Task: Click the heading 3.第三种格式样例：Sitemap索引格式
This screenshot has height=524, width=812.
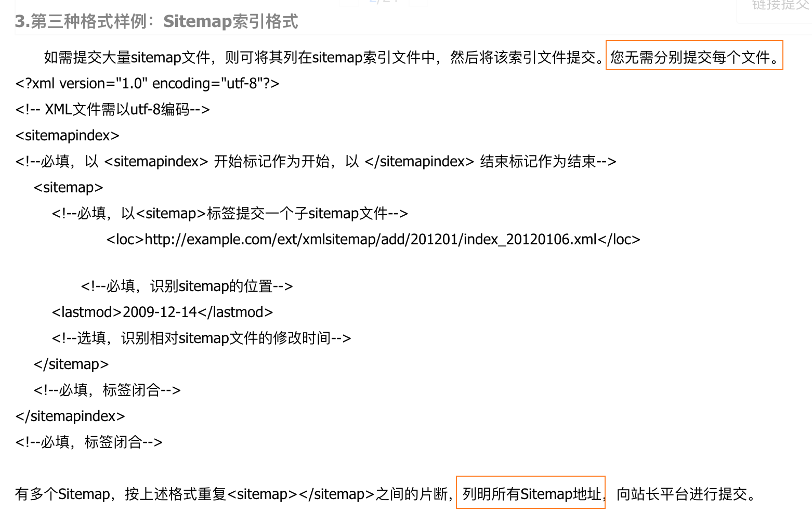Action: [156, 21]
